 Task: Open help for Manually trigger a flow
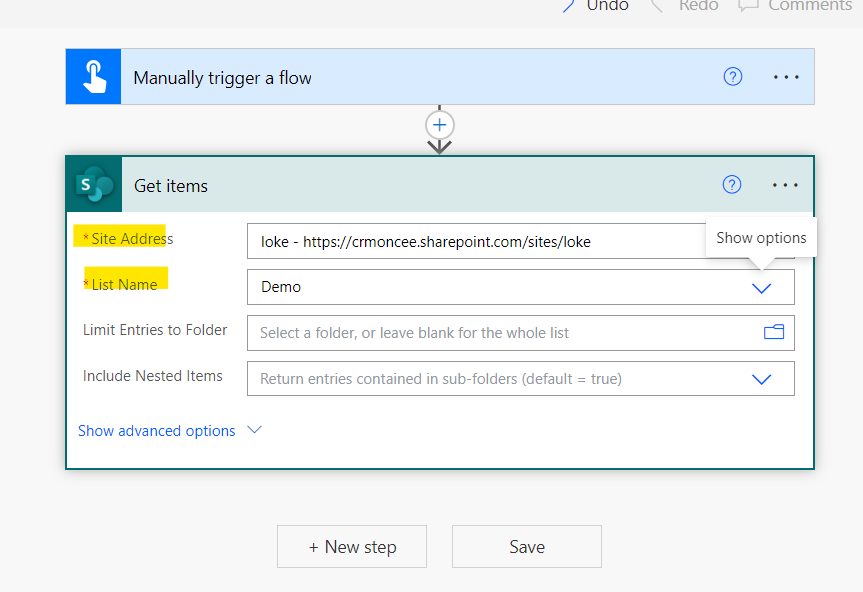[733, 76]
